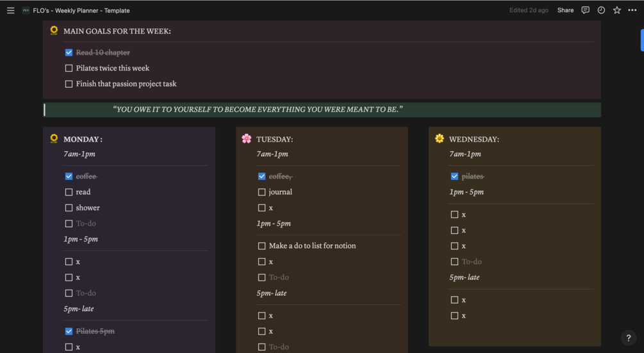Open the comments panel icon
The image size is (644, 353).
point(585,10)
